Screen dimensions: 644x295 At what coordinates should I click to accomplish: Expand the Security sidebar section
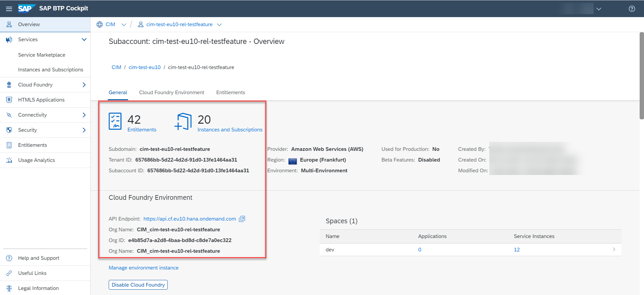pyautogui.click(x=84, y=130)
